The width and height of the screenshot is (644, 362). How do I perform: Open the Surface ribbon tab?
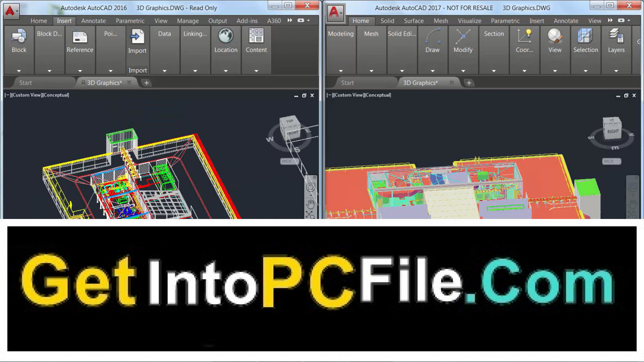414,21
